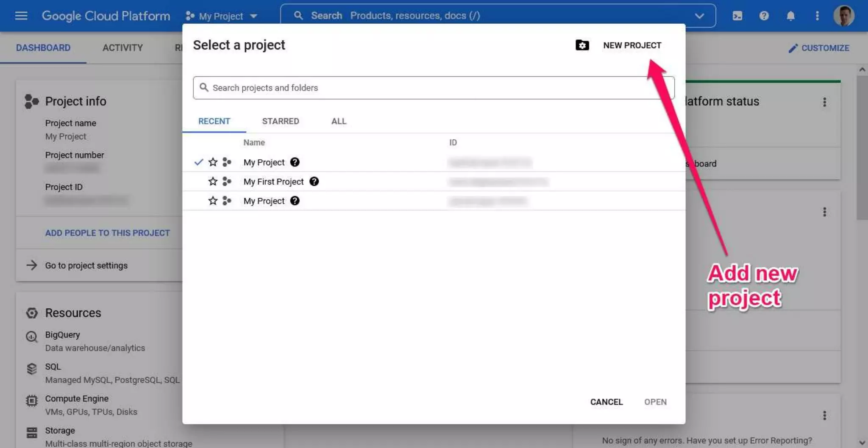Click the page vertical scrollbar
The image size is (868, 448).
coord(862,148)
